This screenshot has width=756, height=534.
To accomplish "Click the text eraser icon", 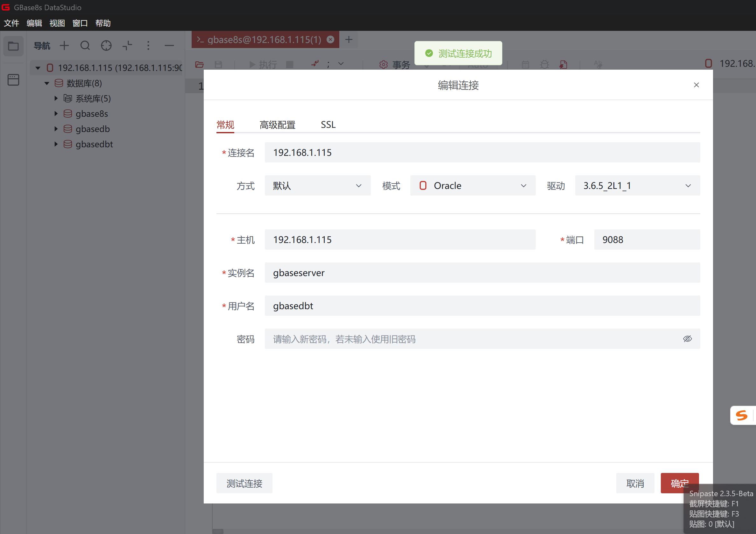I will (598, 65).
